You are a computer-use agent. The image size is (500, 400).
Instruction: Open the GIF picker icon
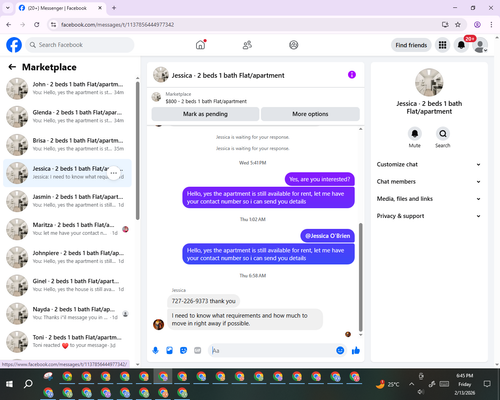tap(198, 350)
